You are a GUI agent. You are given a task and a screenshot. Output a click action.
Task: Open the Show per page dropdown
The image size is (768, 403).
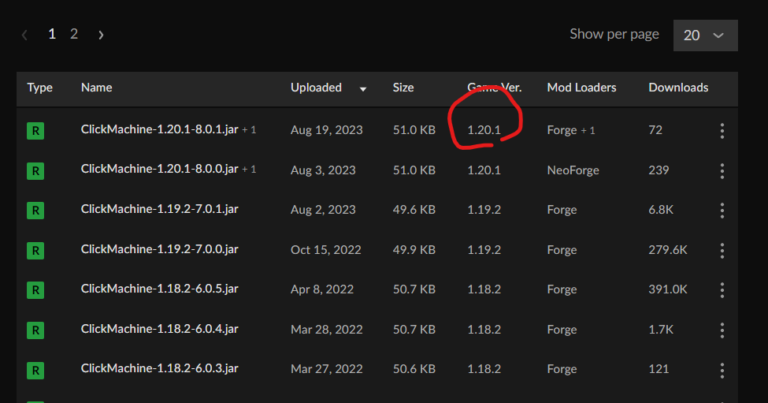[x=705, y=34]
